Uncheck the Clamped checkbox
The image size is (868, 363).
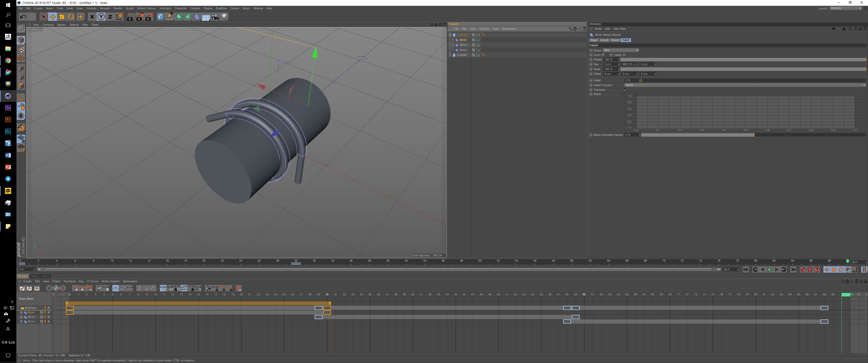tap(626, 89)
